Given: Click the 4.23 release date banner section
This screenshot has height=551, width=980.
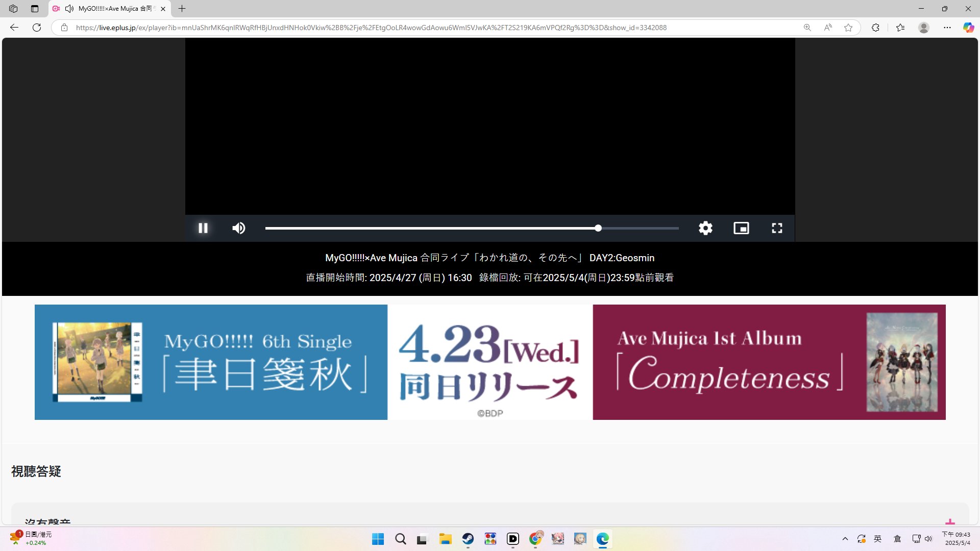Looking at the screenshot, I should [490, 362].
